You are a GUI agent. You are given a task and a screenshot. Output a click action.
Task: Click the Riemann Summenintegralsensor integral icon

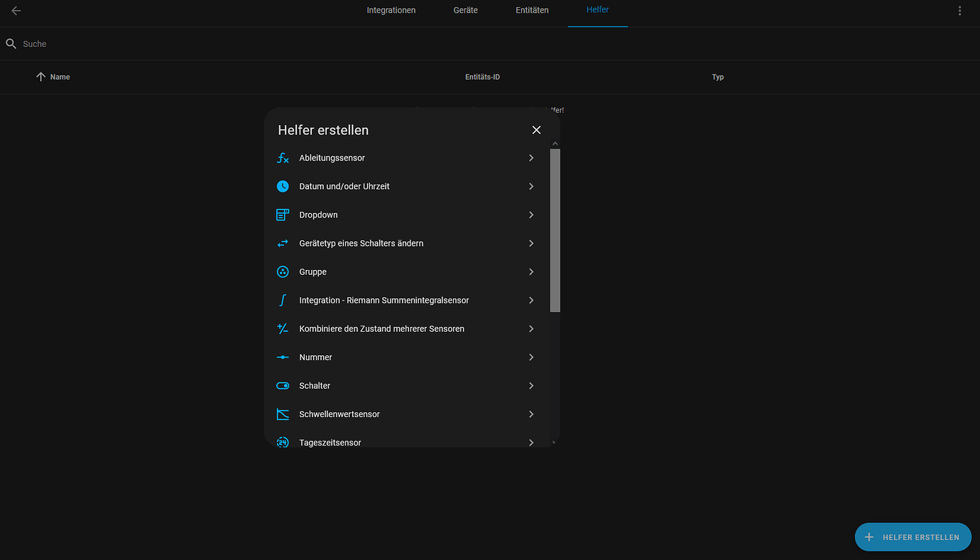click(x=283, y=300)
